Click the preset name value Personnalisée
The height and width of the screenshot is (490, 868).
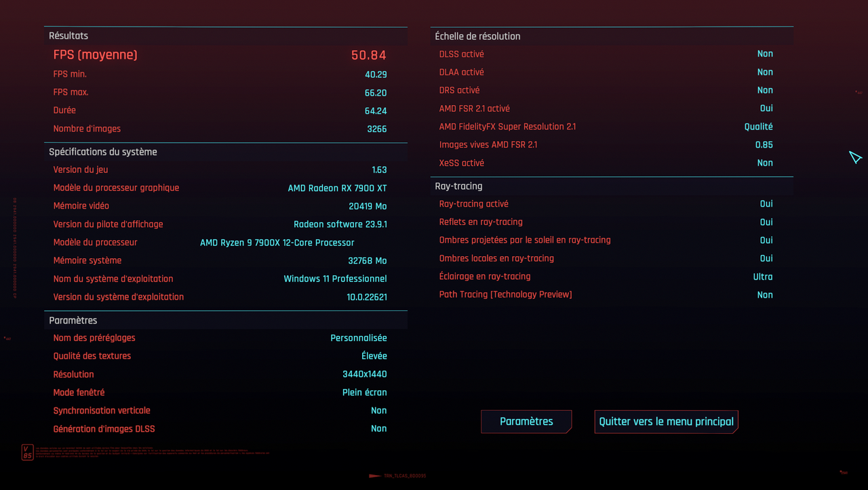point(359,338)
